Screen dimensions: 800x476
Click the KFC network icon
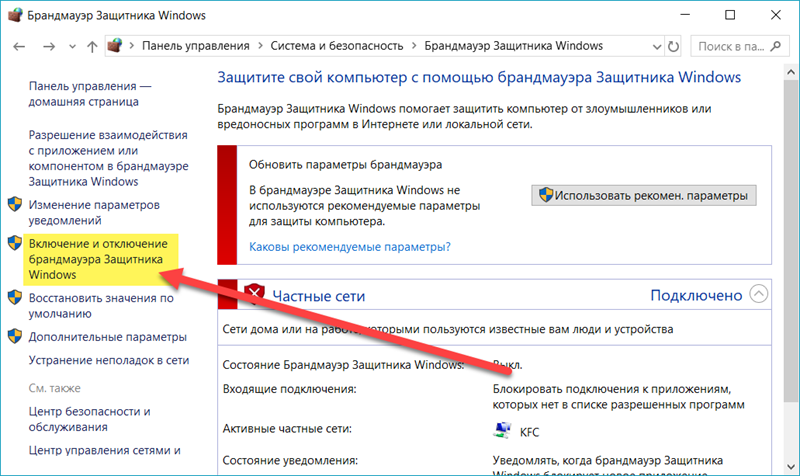pyautogui.click(x=503, y=431)
